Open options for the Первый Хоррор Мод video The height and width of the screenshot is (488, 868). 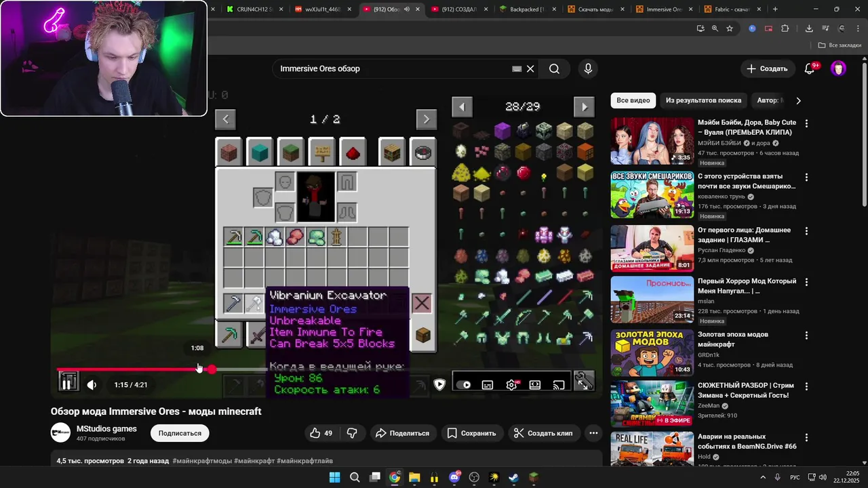pos(806,282)
